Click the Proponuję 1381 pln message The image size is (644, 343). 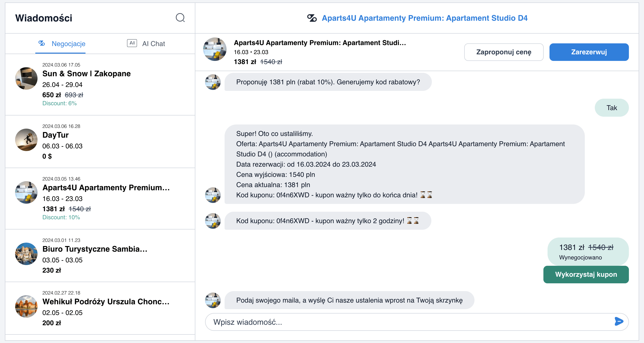328,82
